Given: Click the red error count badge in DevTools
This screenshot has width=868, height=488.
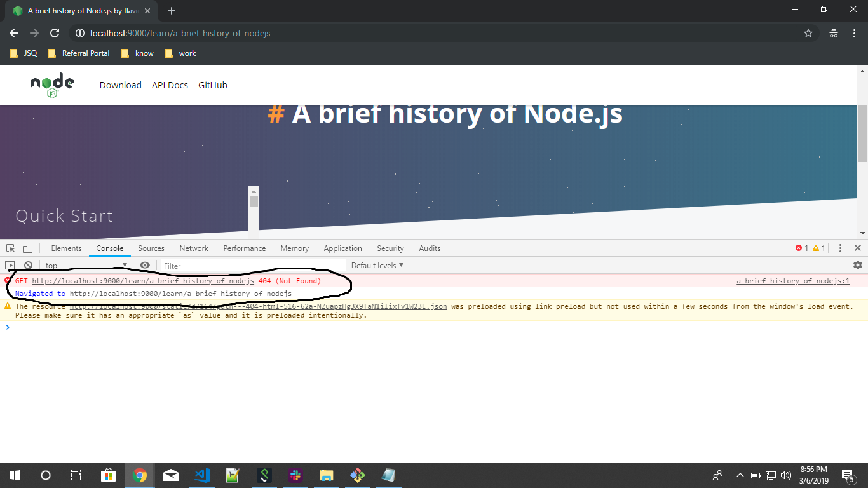Looking at the screenshot, I should [802, 248].
